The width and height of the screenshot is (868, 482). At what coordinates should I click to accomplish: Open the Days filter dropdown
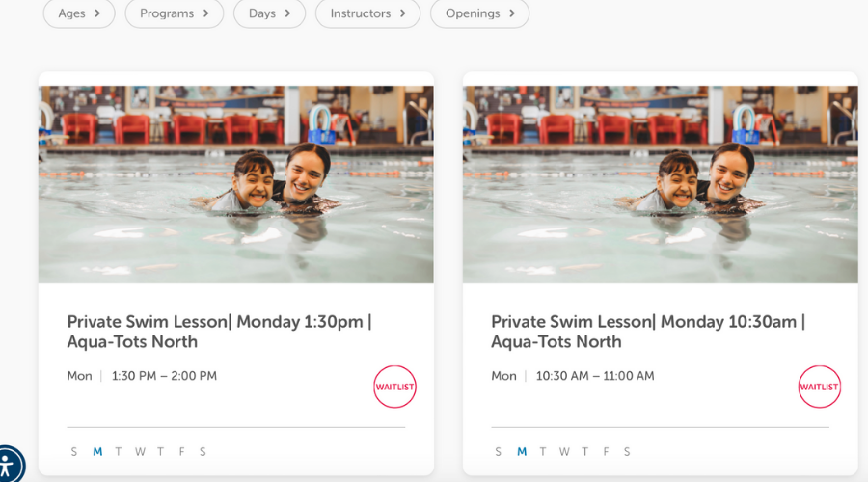[269, 13]
